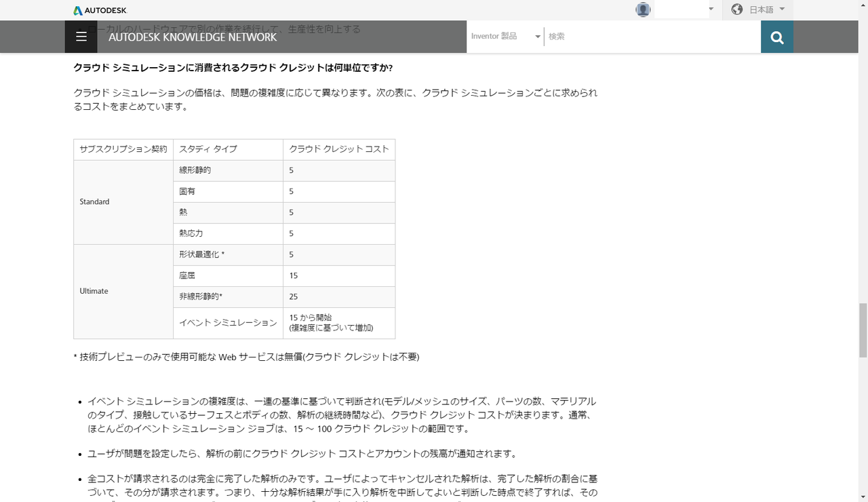Image resolution: width=868 pixels, height=502 pixels.
Task: Click the Ultimate subscription cell
Action: pos(123,292)
